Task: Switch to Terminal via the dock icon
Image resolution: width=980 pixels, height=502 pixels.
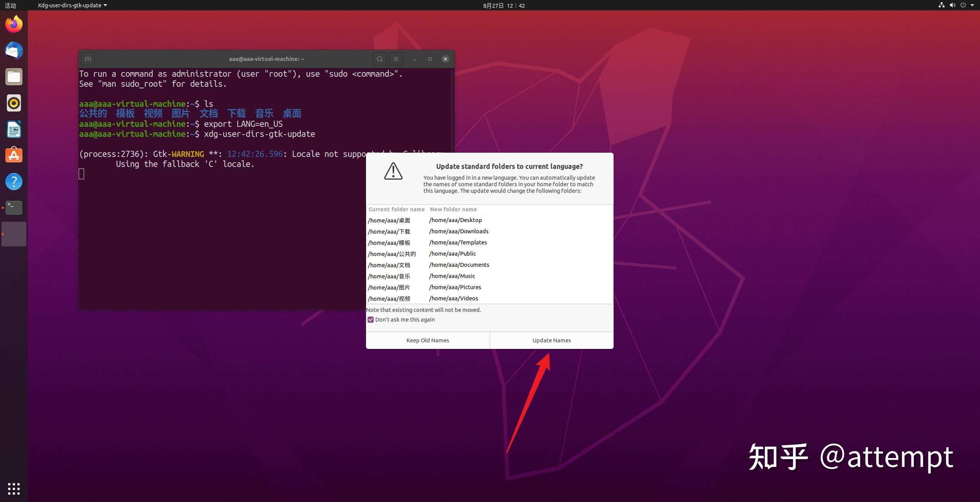Action: tap(14, 208)
